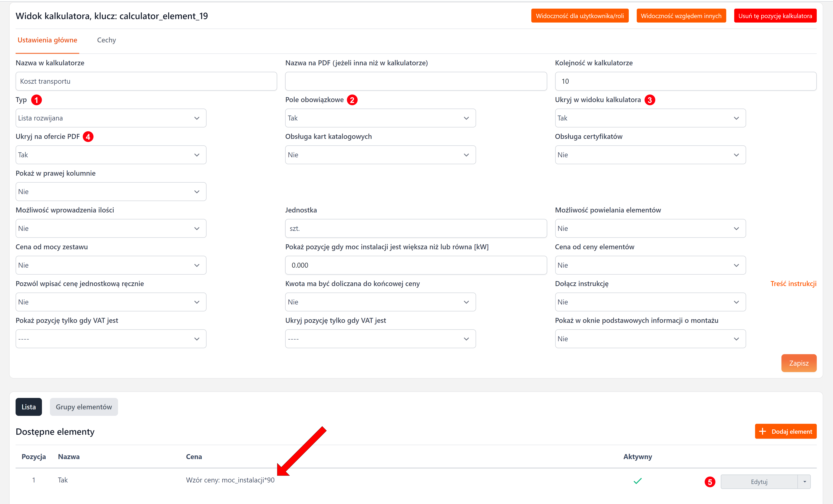The height and width of the screenshot is (504, 833).
Task: Click the plus icon in Dodaj element
Action: [762, 431]
